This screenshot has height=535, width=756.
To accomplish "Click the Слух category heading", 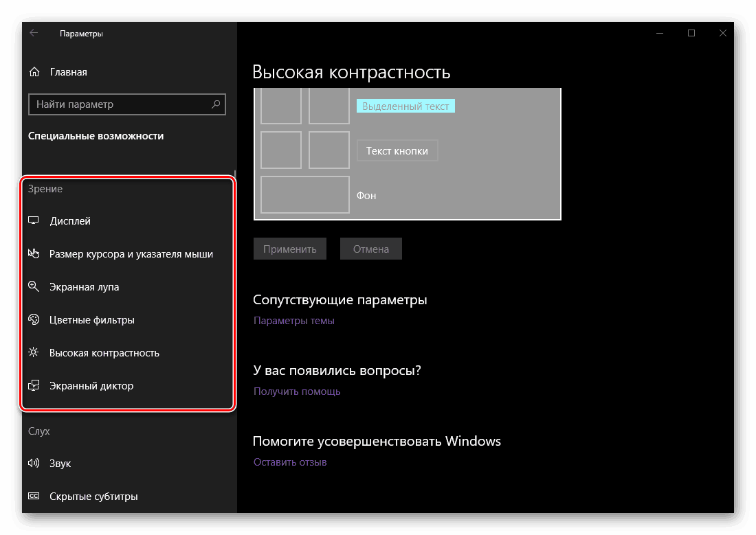I will (39, 431).
